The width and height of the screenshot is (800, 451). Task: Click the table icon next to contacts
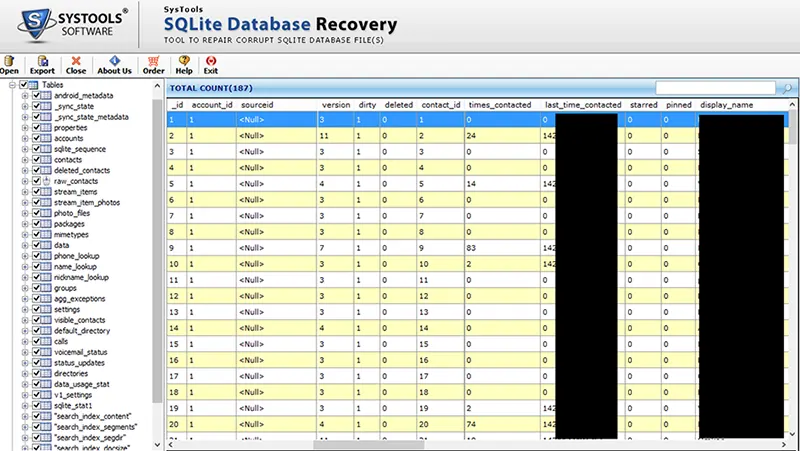tap(46, 160)
